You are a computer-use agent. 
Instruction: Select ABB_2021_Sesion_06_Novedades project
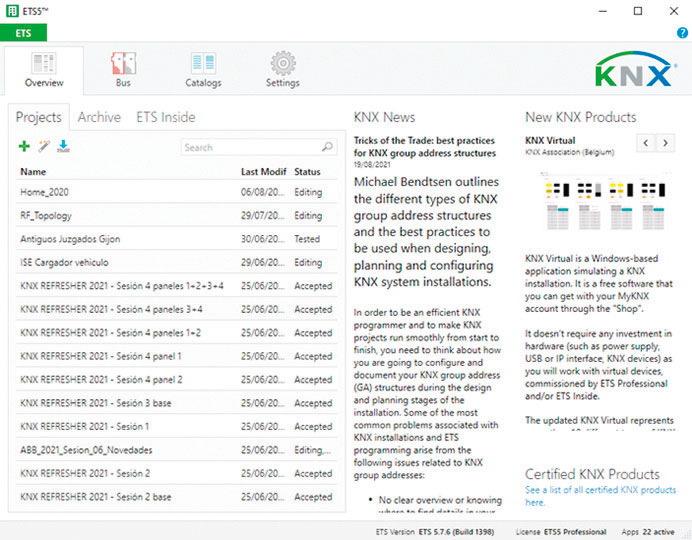coord(177,450)
